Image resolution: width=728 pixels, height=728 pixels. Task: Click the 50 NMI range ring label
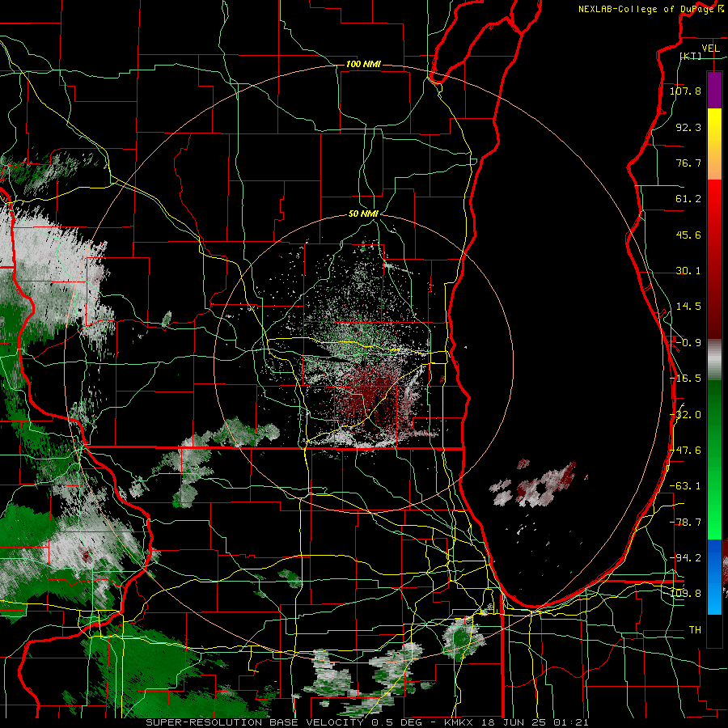tap(363, 214)
